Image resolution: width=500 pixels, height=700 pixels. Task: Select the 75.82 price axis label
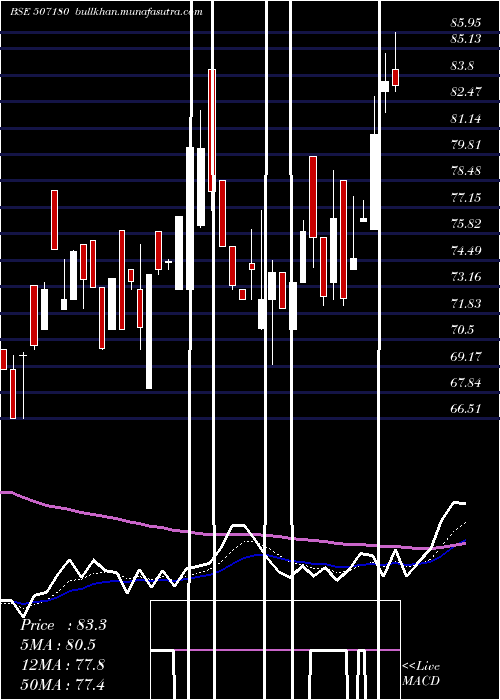coord(466,224)
